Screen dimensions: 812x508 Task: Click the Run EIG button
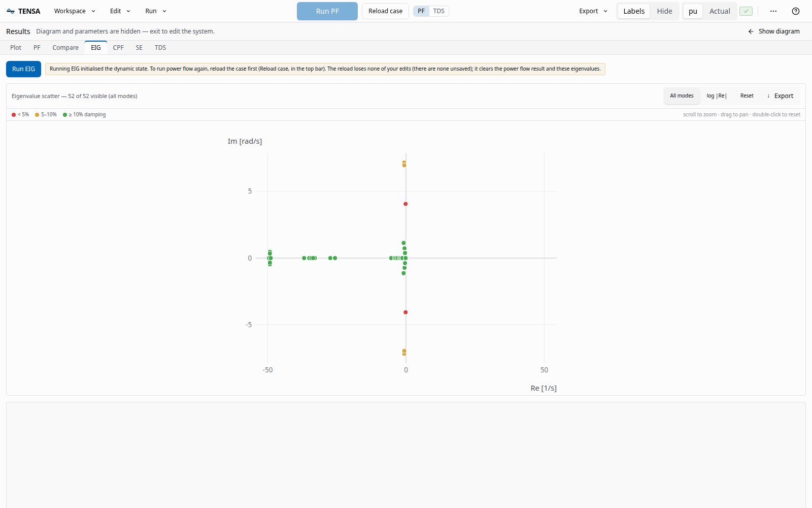pyautogui.click(x=23, y=69)
